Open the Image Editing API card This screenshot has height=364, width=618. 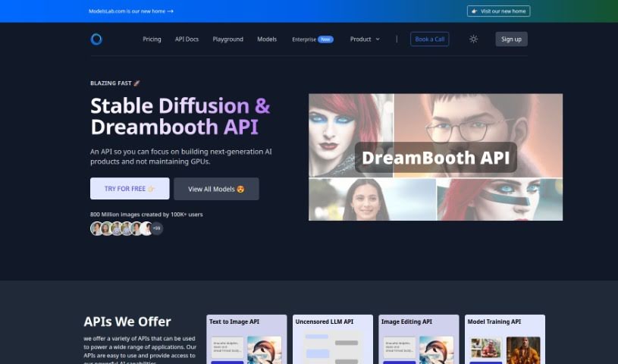(419, 339)
